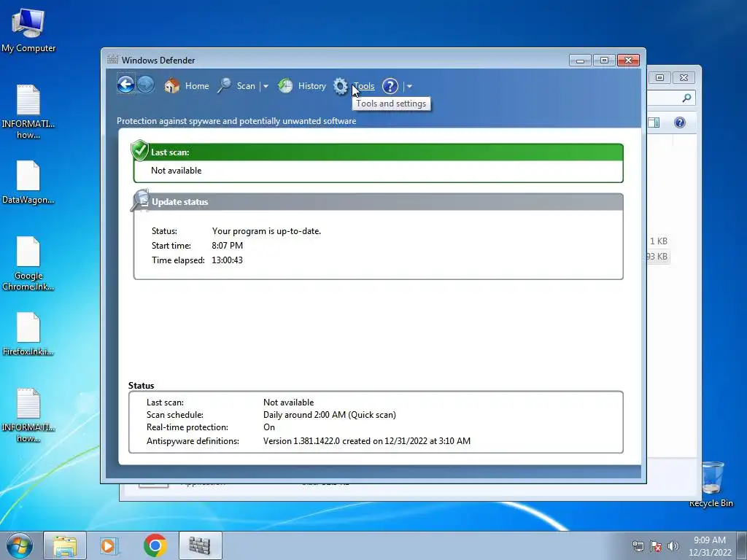Expand the help options dropdown arrow
Image resolution: width=747 pixels, height=560 pixels.
409,86
